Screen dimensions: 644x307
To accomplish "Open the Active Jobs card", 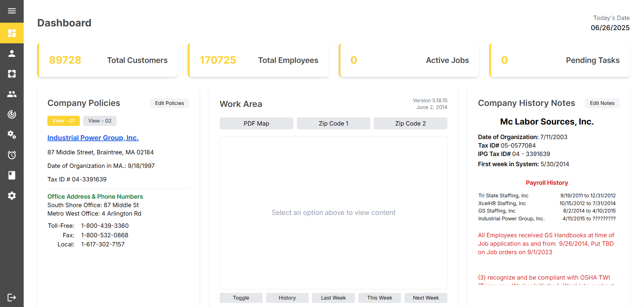I will (x=409, y=60).
